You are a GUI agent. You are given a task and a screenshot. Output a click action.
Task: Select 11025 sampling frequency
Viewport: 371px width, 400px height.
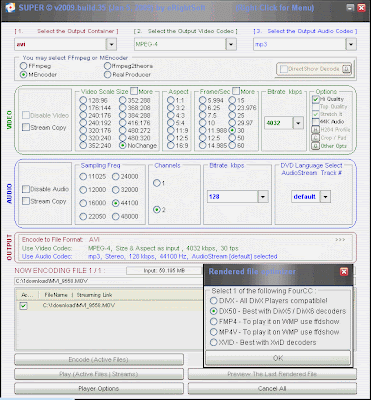coord(83,177)
